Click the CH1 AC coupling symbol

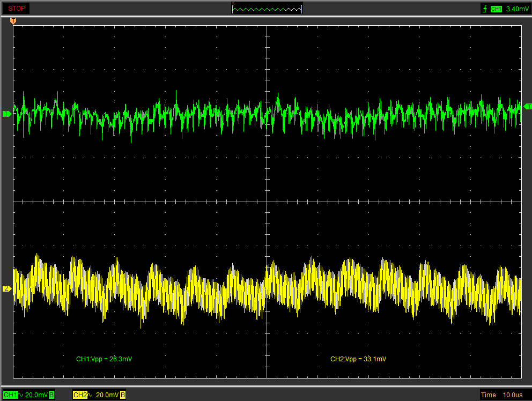(x=21, y=395)
